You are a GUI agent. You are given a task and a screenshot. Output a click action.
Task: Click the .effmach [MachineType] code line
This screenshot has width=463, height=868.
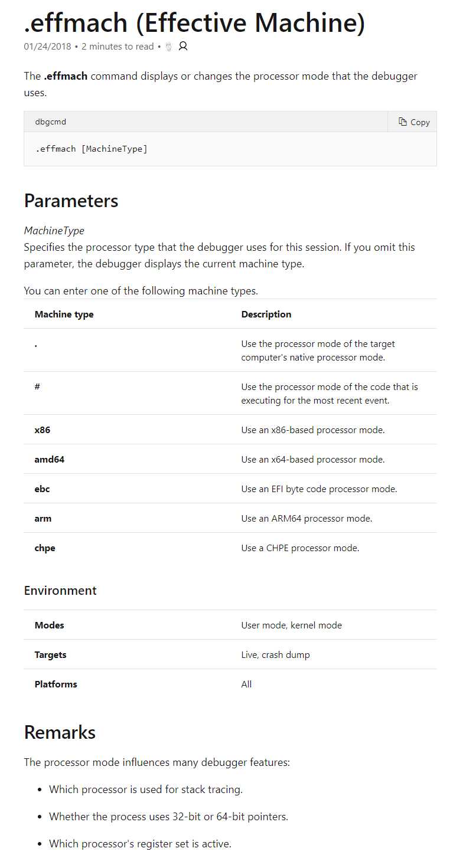[x=92, y=149]
